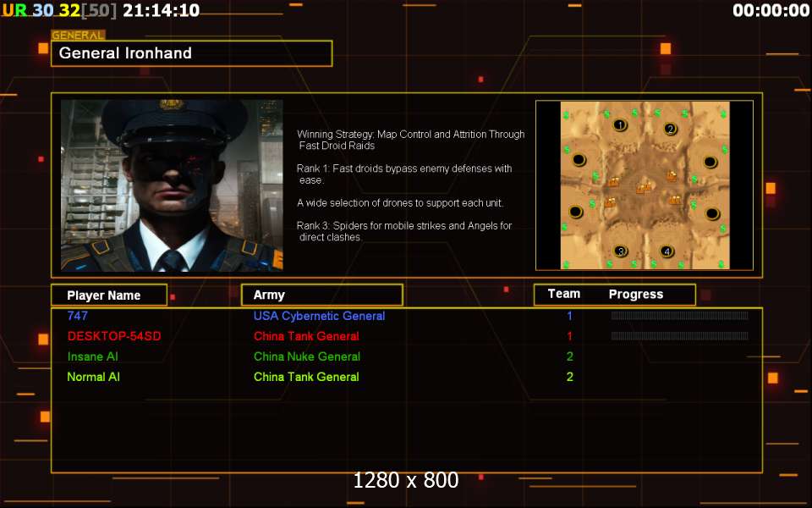Viewport: 812px width, 508px height.
Task: Select empty start marker nearest marker 4
Action: pyautogui.click(x=712, y=213)
